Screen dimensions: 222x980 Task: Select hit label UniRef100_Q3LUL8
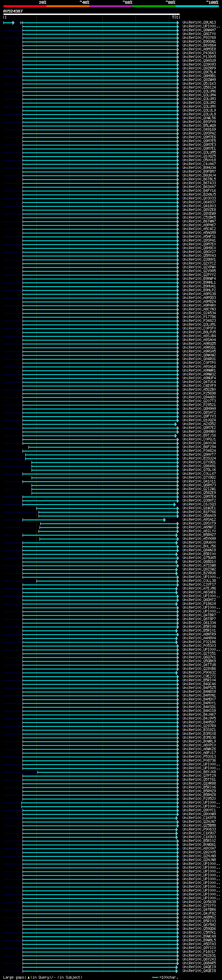click(199, 114)
